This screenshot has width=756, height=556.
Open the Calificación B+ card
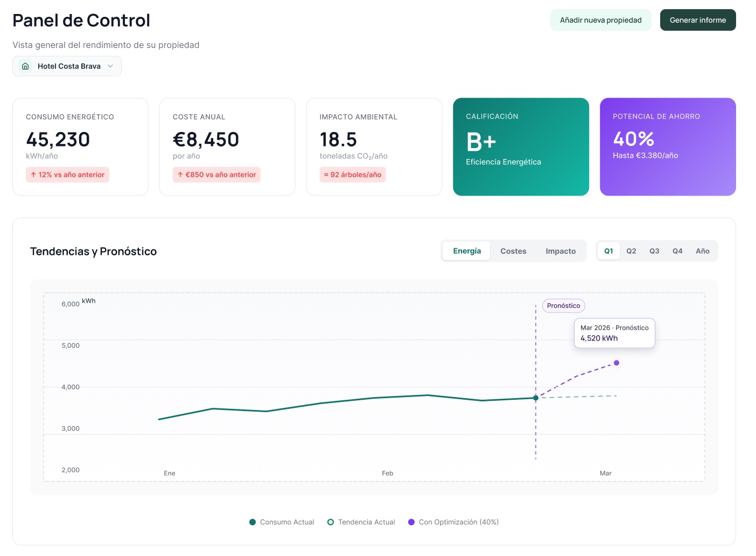coord(521,147)
